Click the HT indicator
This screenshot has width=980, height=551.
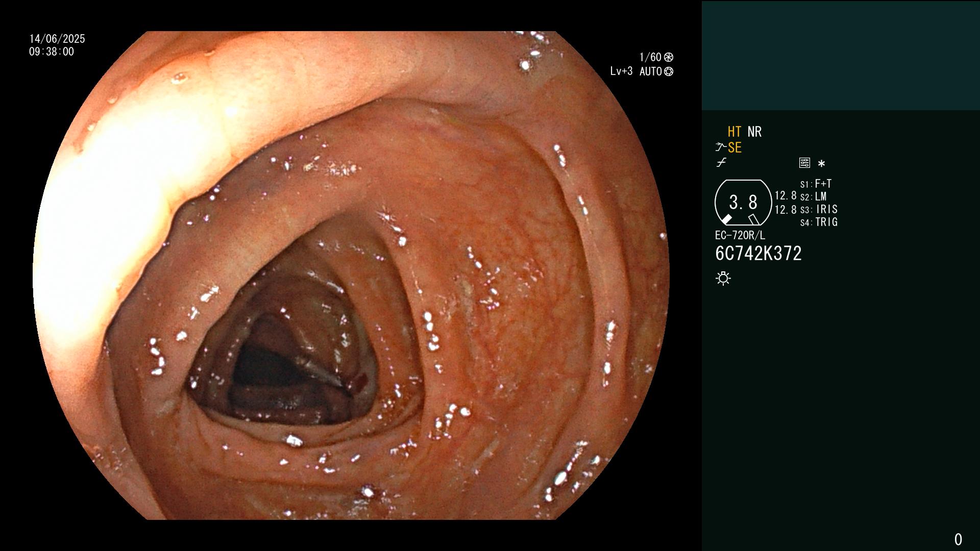(x=734, y=132)
